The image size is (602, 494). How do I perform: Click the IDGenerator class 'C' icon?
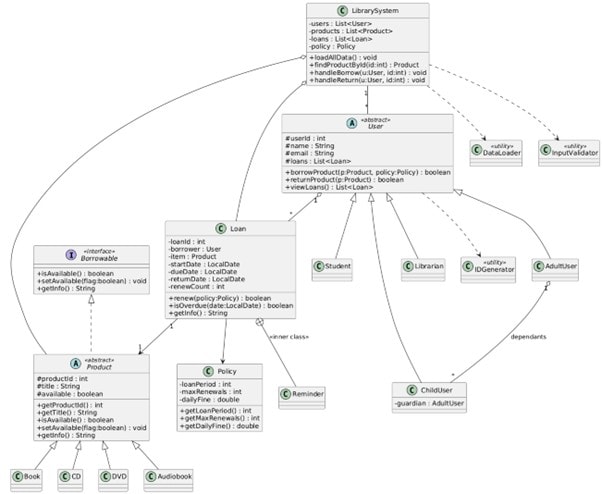(x=468, y=266)
